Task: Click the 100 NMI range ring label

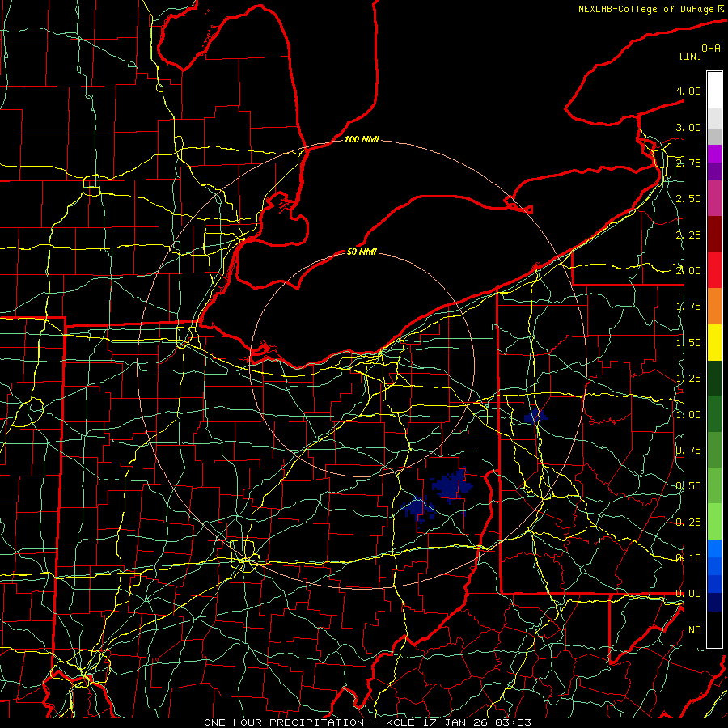Action: pyautogui.click(x=362, y=139)
